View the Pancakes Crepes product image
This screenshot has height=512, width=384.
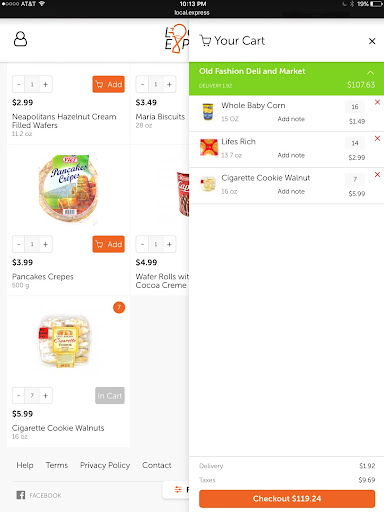coord(68,188)
